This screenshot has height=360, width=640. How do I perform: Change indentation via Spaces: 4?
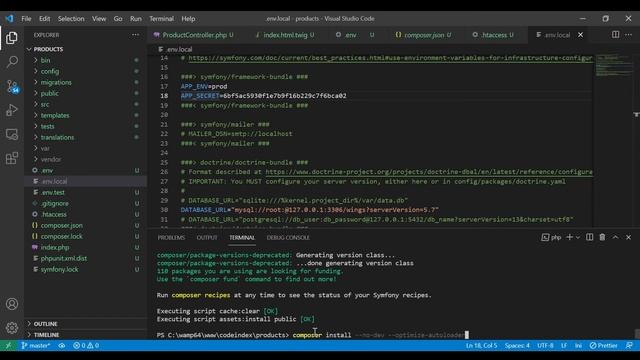point(517,346)
